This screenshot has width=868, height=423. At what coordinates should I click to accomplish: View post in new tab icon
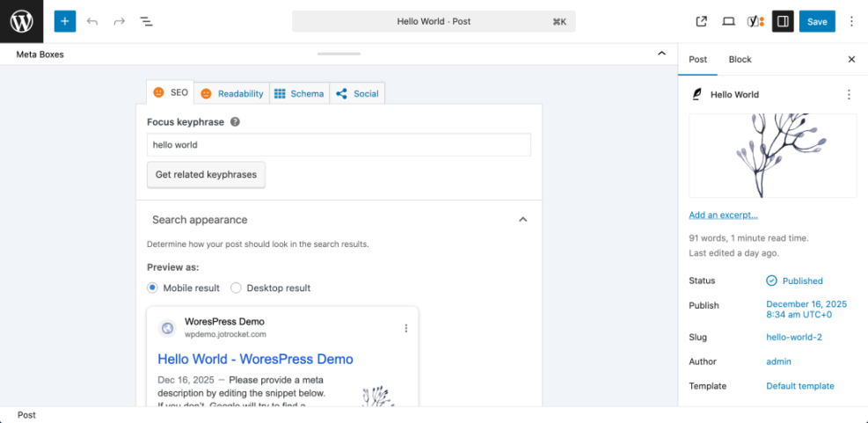coord(702,22)
